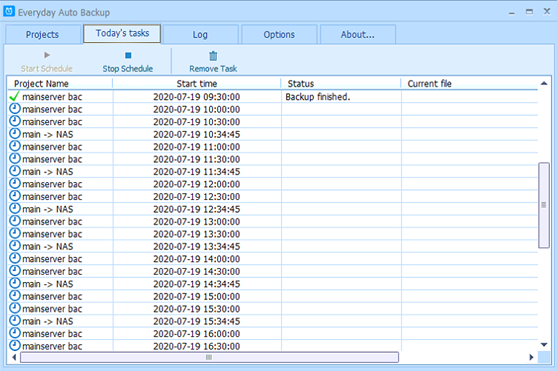Image resolution: width=557 pixels, height=371 pixels.
Task: Click clock icon of 12:30:00 task
Action: pos(15,195)
